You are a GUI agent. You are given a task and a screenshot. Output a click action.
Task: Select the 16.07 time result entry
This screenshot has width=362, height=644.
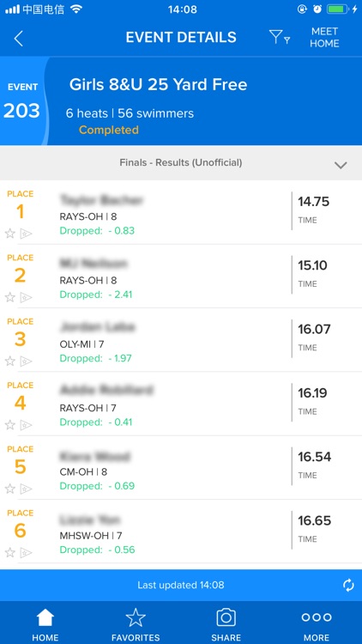tap(314, 329)
